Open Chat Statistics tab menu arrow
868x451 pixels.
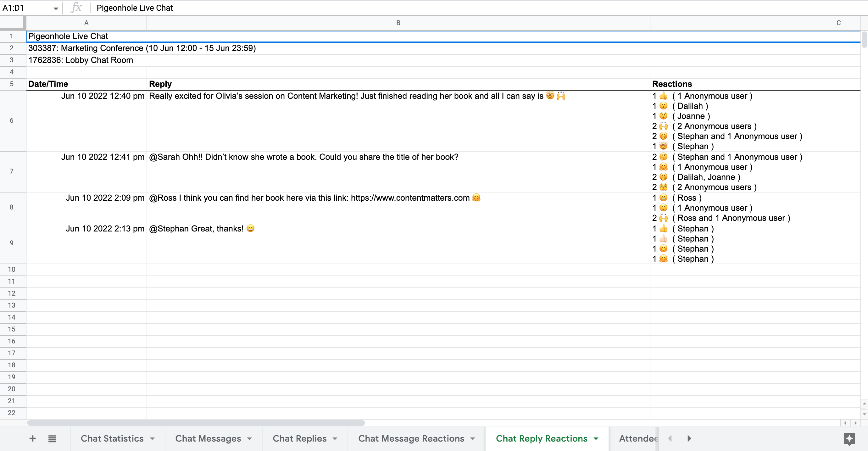pyautogui.click(x=152, y=438)
